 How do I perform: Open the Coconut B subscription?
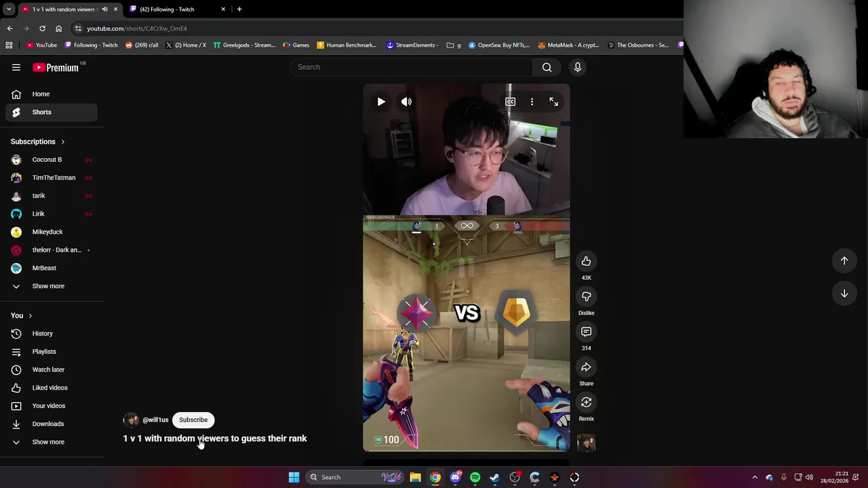pyautogui.click(x=52, y=159)
